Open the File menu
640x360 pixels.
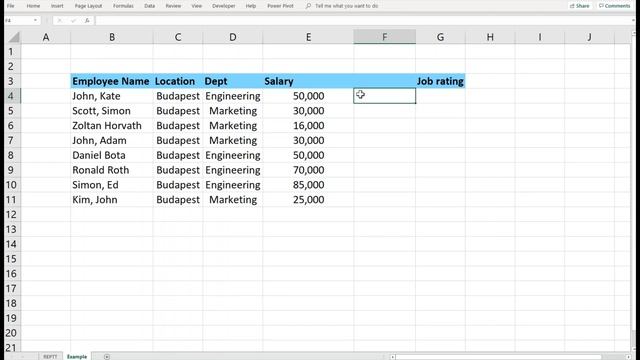(11, 6)
